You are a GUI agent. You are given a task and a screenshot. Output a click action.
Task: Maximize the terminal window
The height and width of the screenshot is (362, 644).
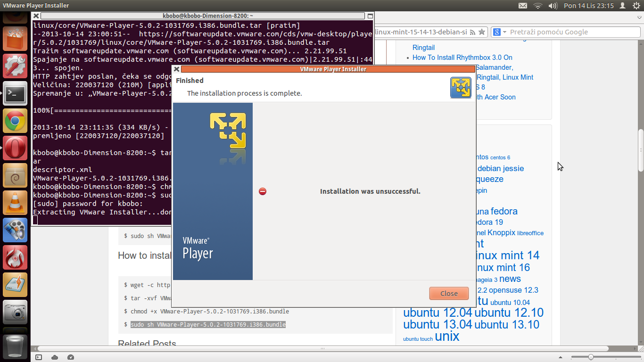(x=370, y=16)
